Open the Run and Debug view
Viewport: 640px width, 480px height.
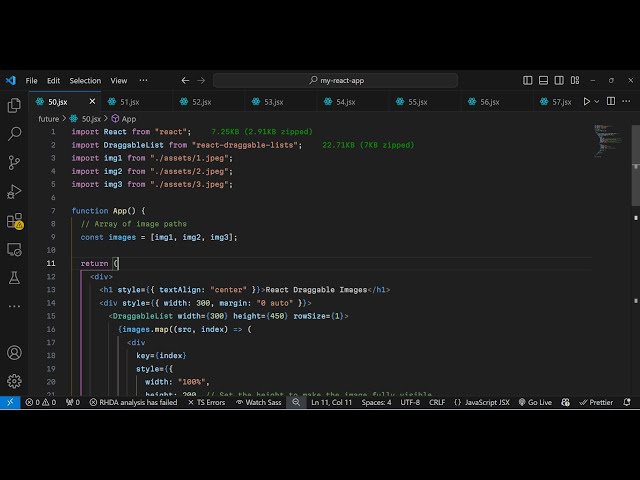(x=14, y=191)
